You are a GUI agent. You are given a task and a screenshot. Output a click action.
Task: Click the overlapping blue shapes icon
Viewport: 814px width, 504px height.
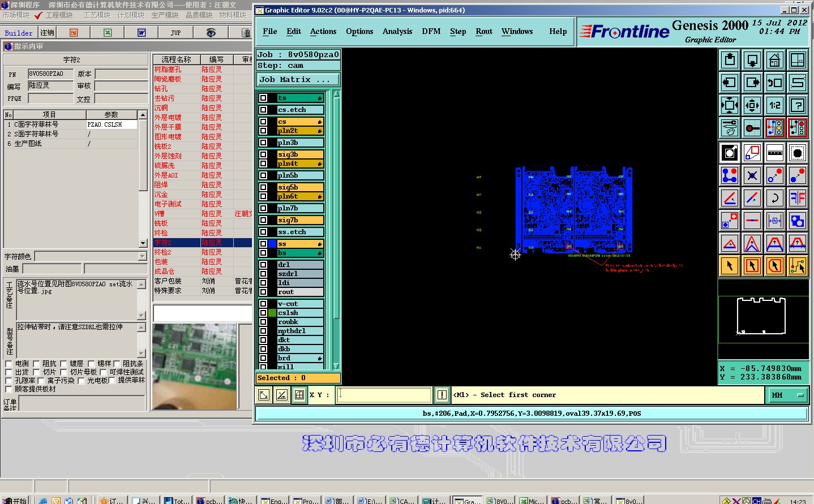(798, 221)
